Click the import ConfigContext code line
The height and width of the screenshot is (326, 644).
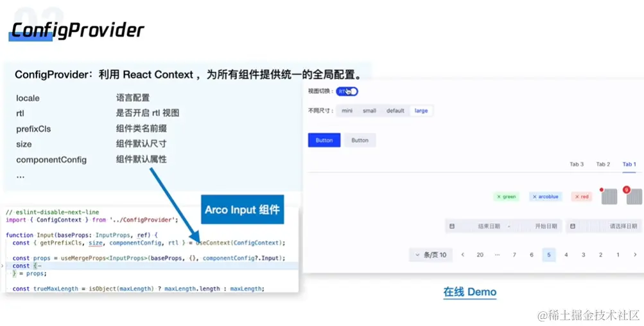point(92,220)
